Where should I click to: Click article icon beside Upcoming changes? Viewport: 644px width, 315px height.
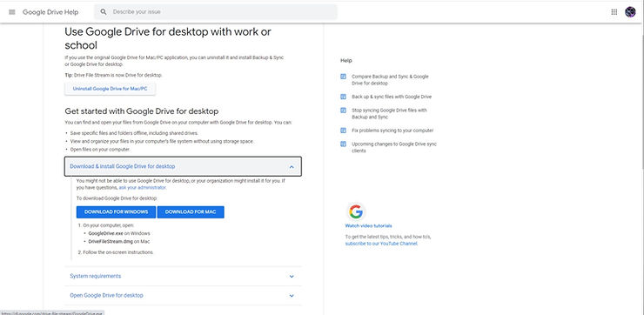pos(344,144)
